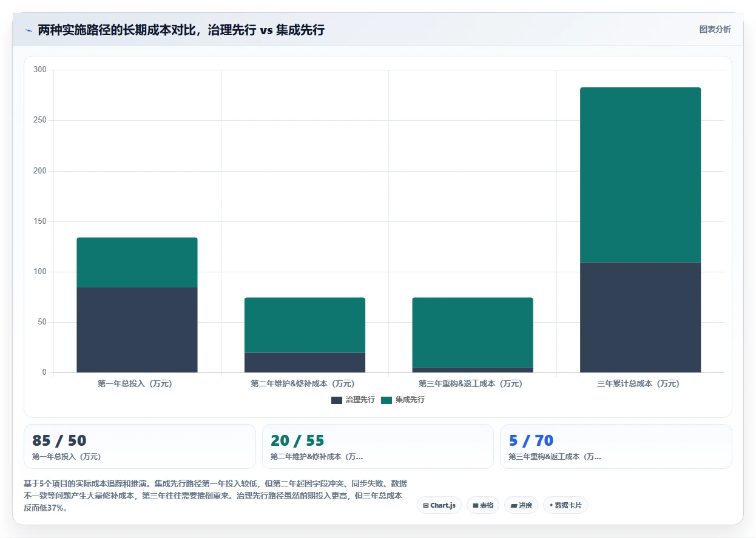Viewport: 756px width, 538px height.
Task: Click the teal segment of the 第一年总投入 bar
Action: pyautogui.click(x=137, y=262)
